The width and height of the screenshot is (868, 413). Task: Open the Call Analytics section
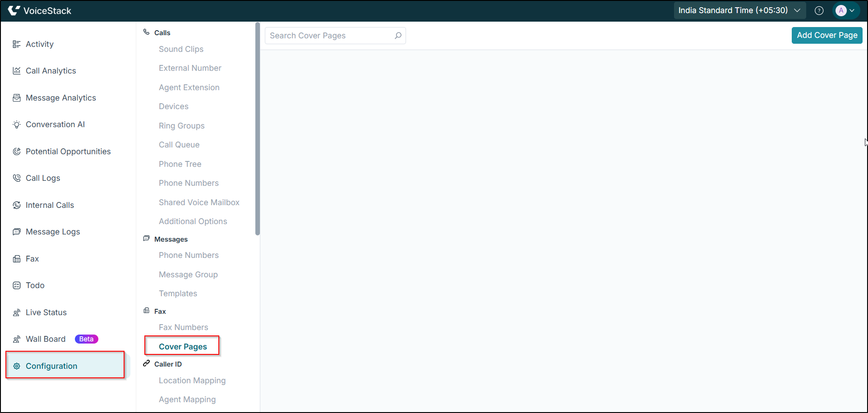click(51, 71)
